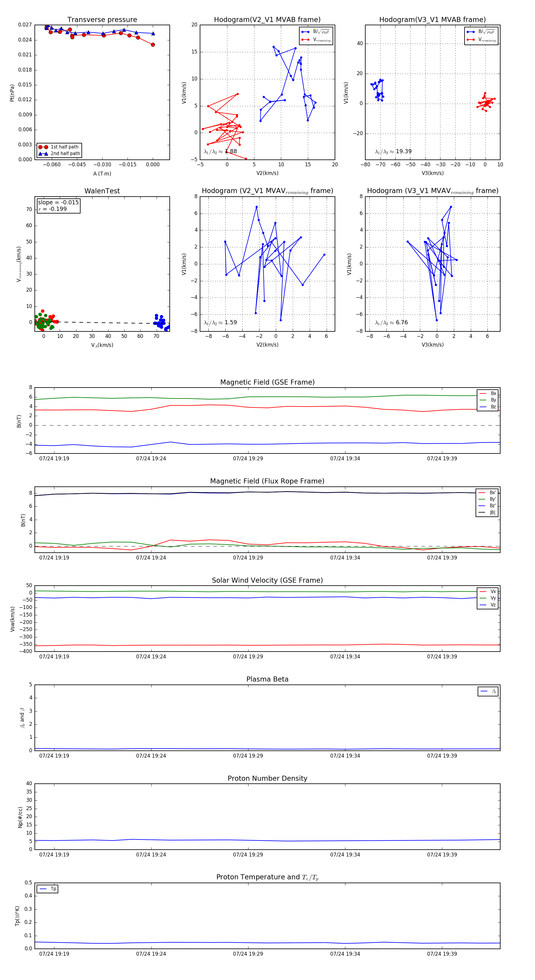Click the 'Hodogram(V3_V1 MVAB frame)' title
Viewport: 535px width, 980px height.
[432, 20]
